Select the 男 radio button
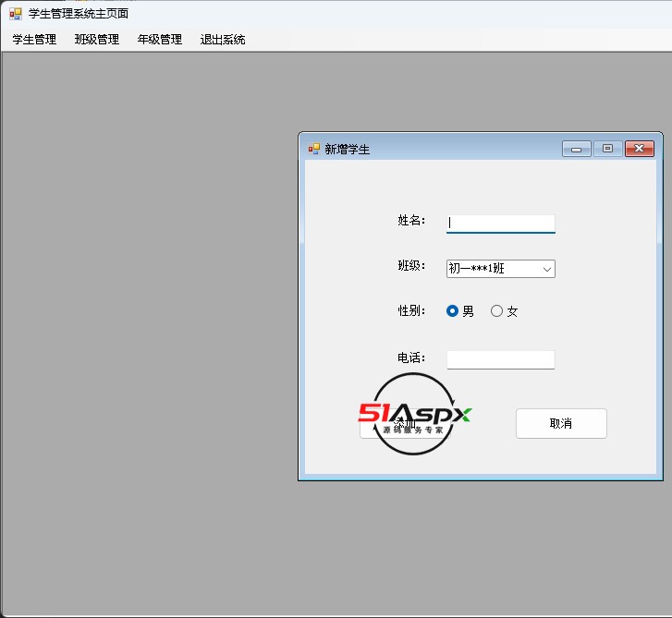 [x=459, y=311]
